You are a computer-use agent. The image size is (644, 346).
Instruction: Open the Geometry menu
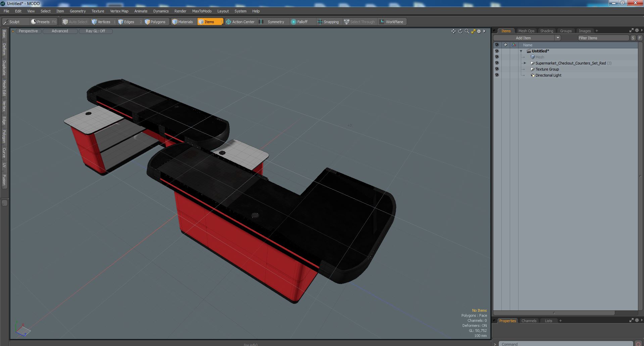pos(78,11)
